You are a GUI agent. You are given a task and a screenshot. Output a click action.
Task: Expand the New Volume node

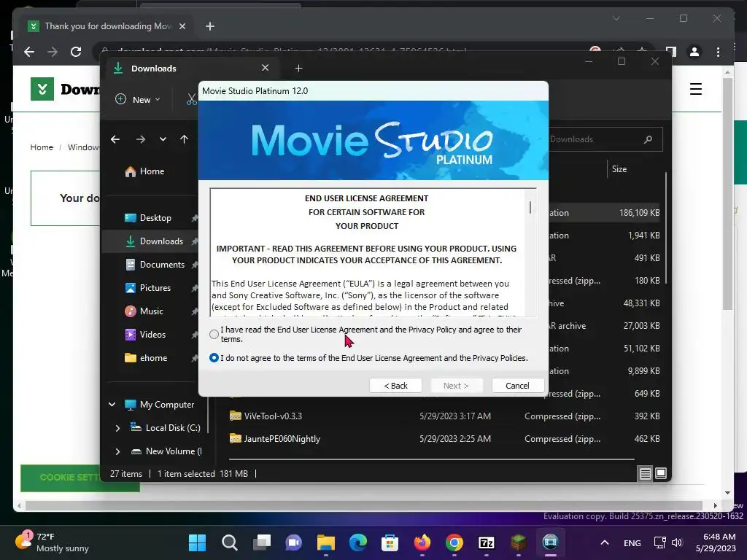(x=117, y=451)
